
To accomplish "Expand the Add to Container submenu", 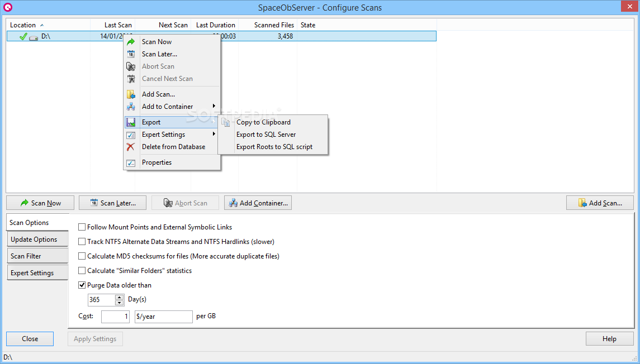I will pyautogui.click(x=172, y=107).
